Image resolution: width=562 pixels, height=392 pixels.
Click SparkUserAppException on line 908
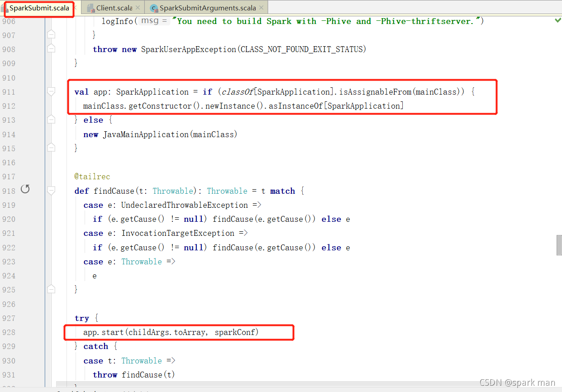[189, 49]
